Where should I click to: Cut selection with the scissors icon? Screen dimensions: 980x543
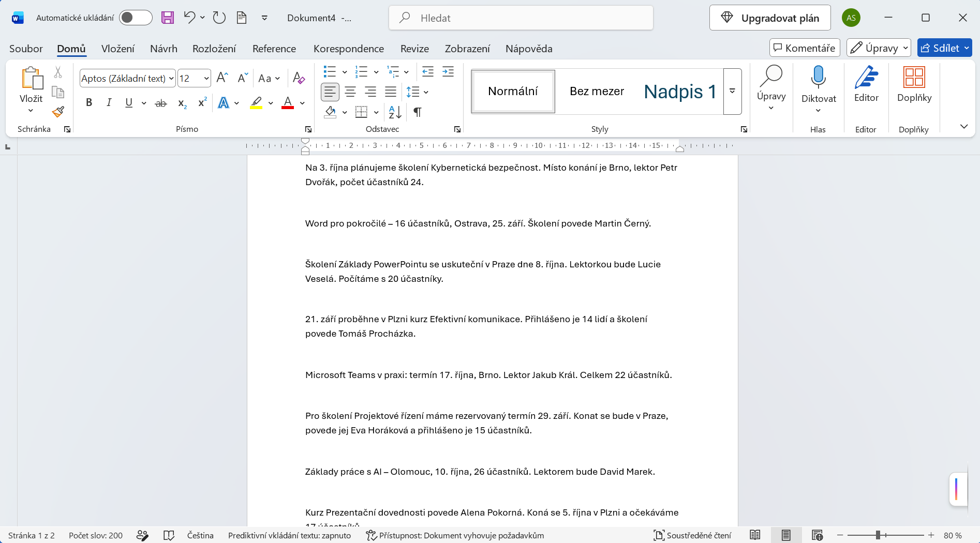[x=58, y=72]
